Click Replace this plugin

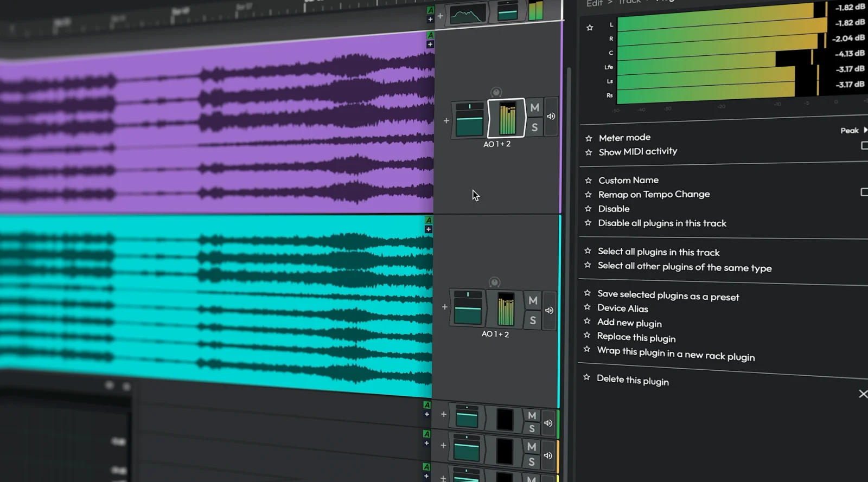point(636,337)
